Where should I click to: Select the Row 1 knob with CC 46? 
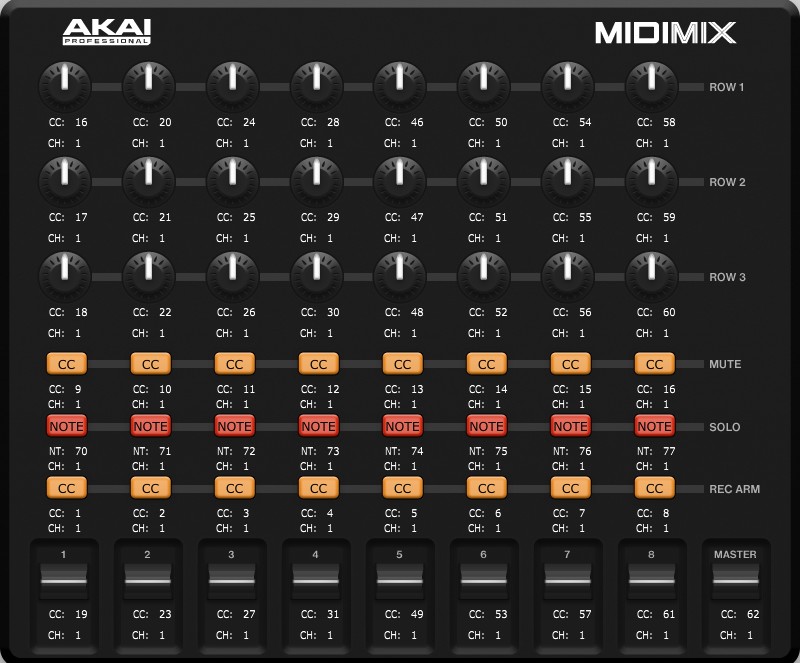(x=401, y=86)
